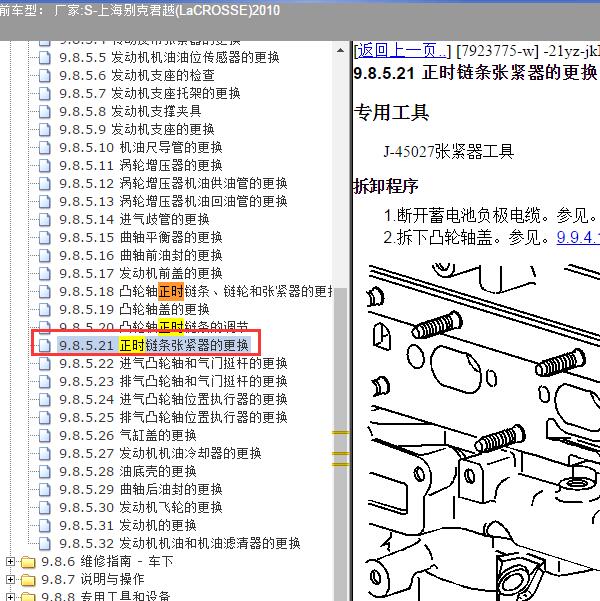Expand the 9.8.7 说明与操作 folder

tap(10, 580)
